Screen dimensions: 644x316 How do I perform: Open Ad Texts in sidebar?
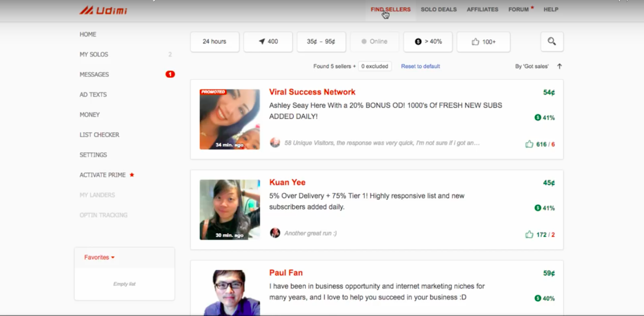(x=93, y=95)
